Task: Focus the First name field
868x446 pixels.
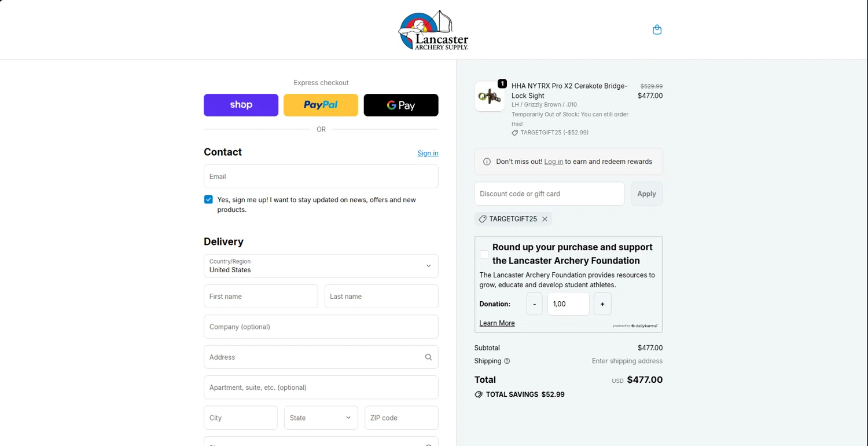Action: [261, 296]
